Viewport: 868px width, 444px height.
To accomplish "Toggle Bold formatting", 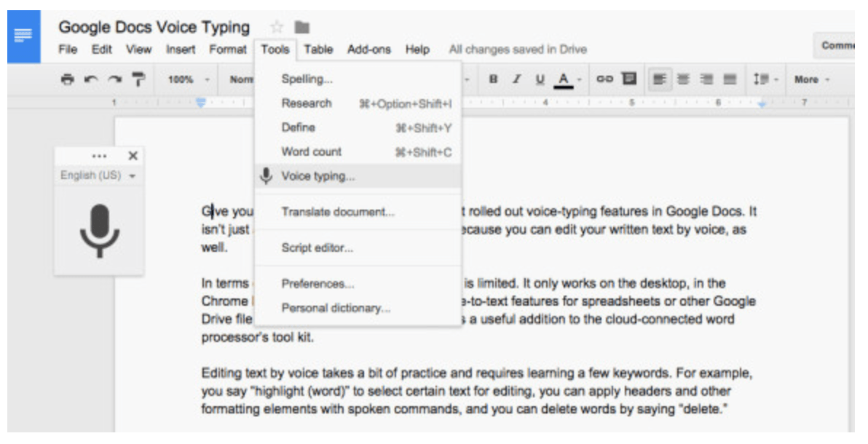I will [x=493, y=79].
